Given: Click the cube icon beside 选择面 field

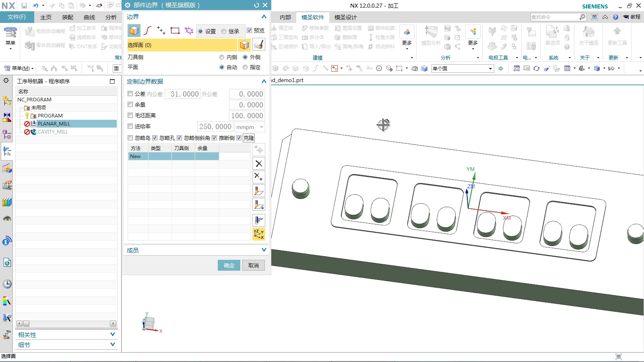Looking at the screenshot, I should (x=244, y=45).
